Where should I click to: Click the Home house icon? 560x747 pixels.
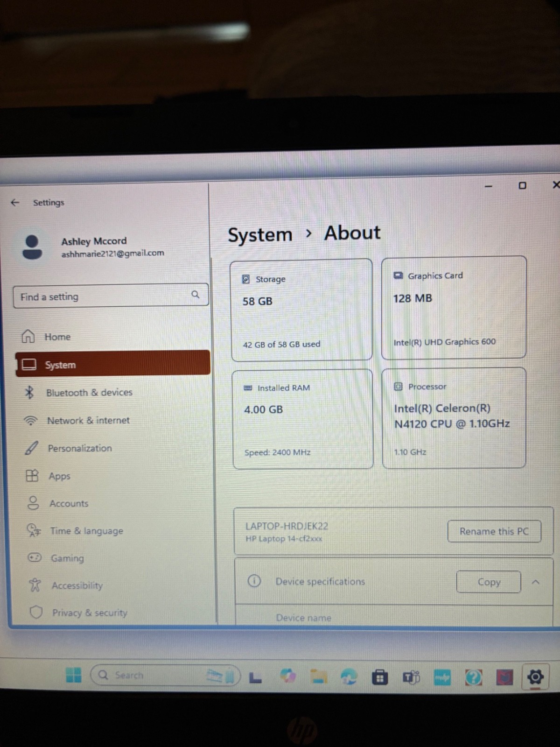(x=28, y=336)
